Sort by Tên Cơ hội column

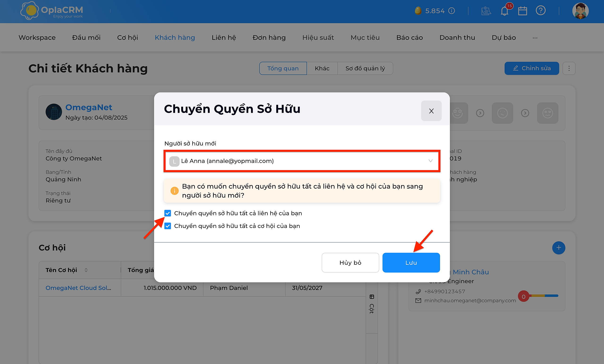tap(86, 270)
